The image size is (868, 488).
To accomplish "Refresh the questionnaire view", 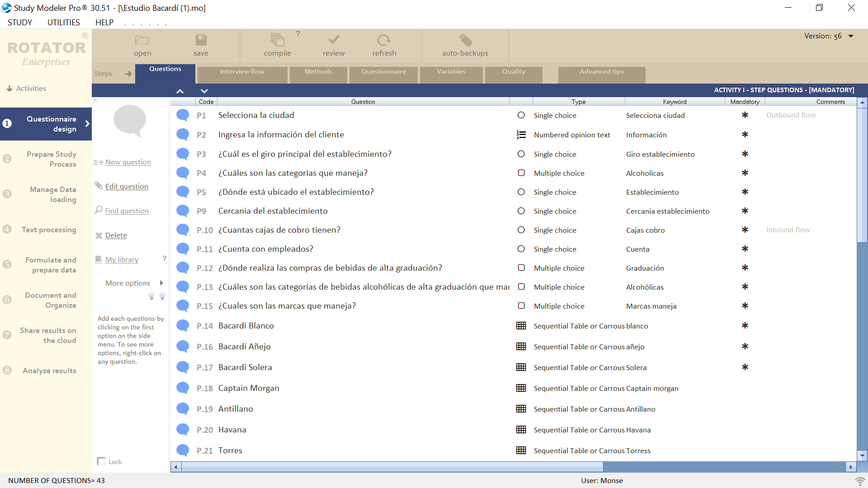I will tap(384, 45).
